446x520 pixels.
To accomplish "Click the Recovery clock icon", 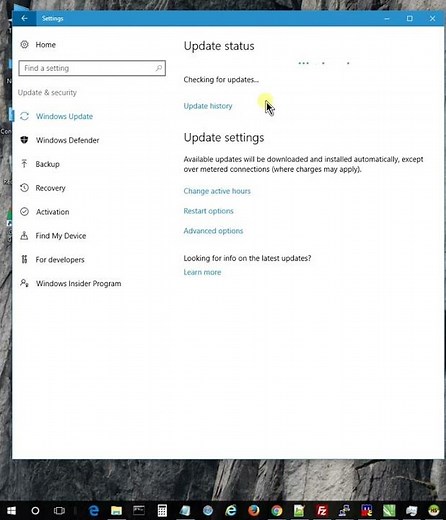I will pos(24,188).
